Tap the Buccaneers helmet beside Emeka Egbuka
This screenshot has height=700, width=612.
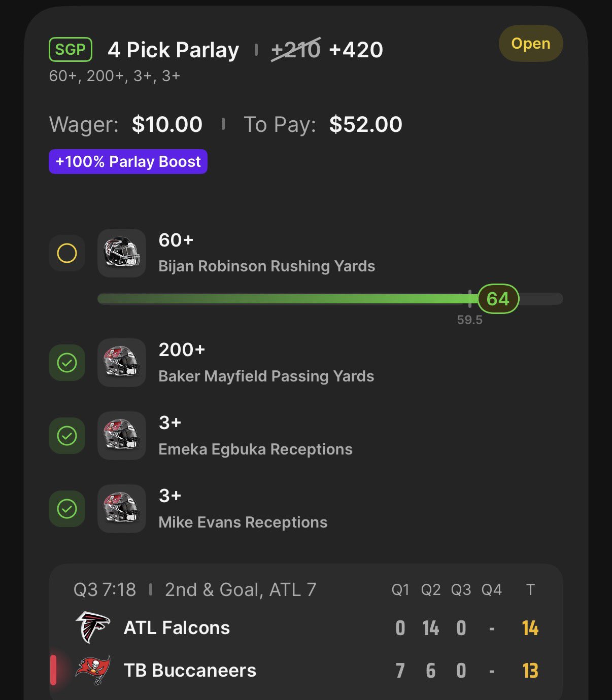point(122,436)
